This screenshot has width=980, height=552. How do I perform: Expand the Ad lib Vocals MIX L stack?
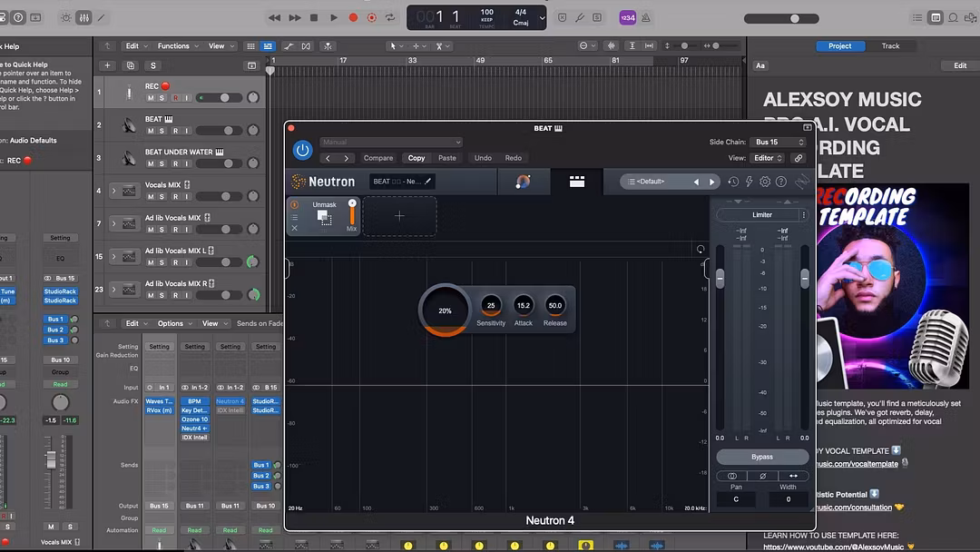point(113,256)
